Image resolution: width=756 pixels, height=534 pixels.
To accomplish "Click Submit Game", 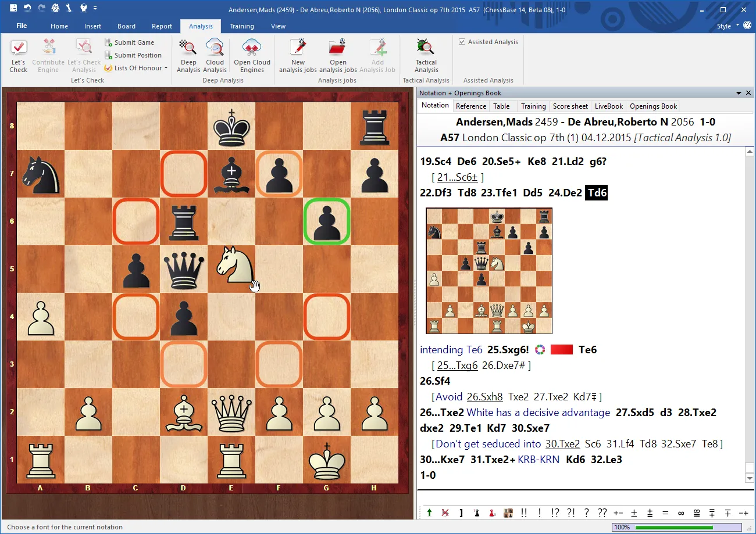I will tap(129, 42).
